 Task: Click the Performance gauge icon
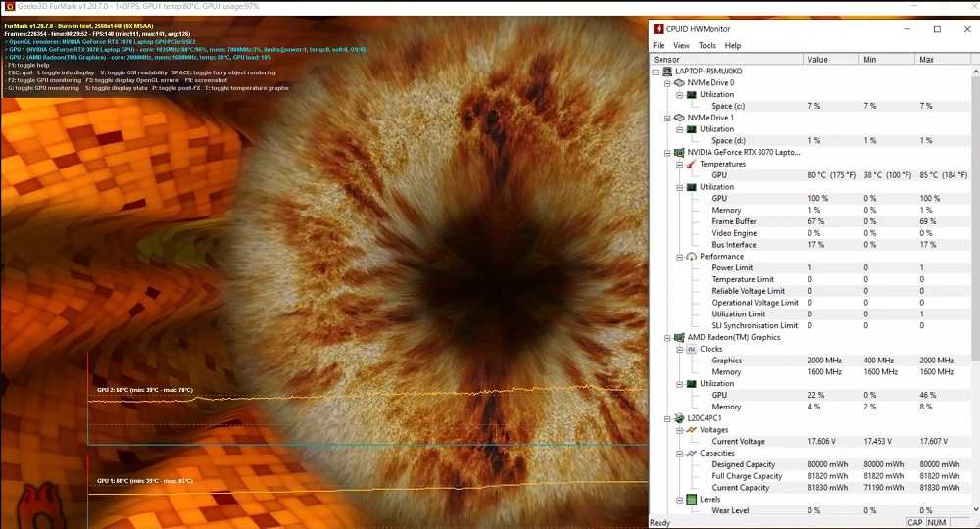[691, 257]
